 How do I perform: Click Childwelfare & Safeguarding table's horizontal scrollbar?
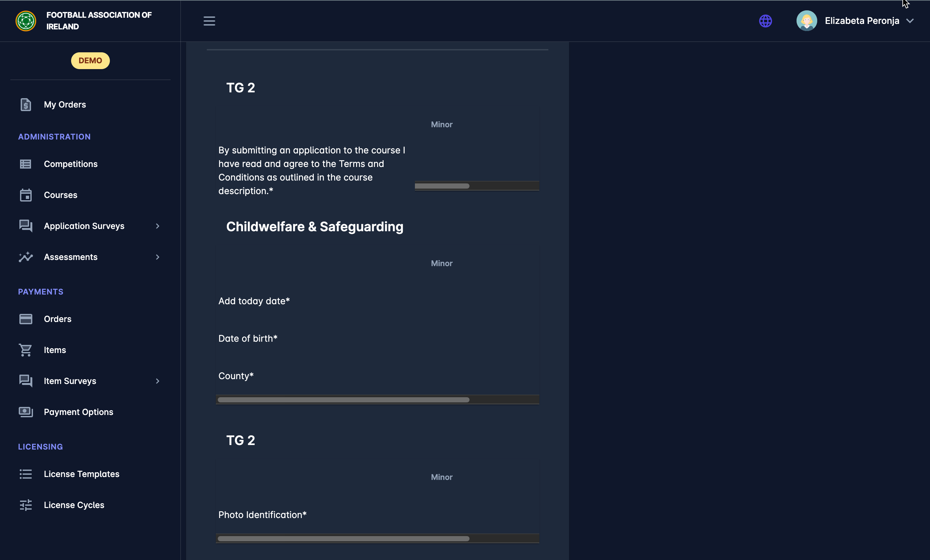point(343,400)
